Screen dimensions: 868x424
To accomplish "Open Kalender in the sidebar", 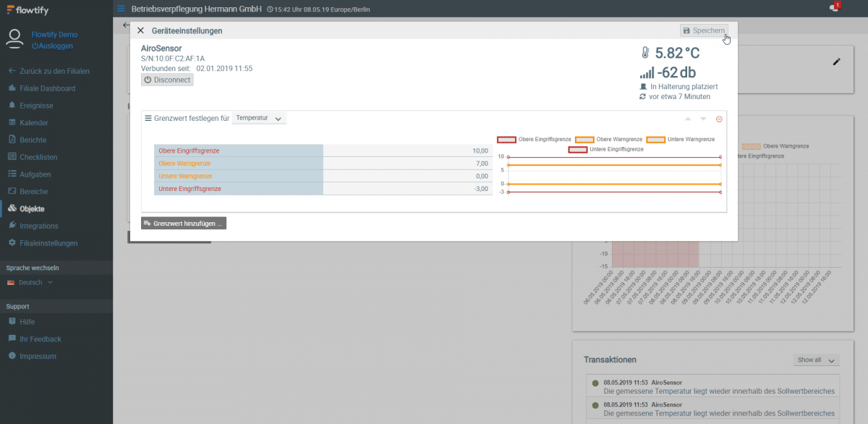I will (x=33, y=123).
